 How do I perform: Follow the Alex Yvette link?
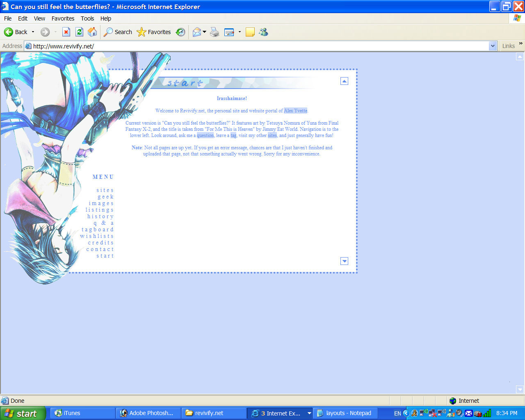pyautogui.click(x=295, y=111)
